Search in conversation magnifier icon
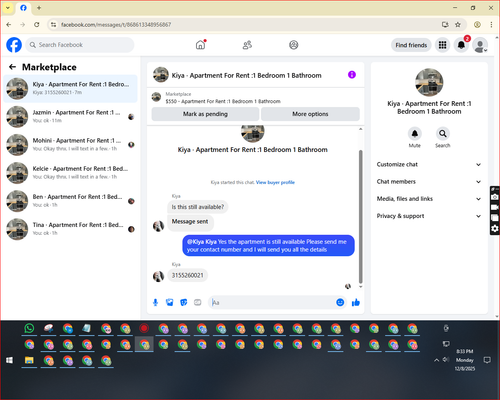 (x=443, y=134)
